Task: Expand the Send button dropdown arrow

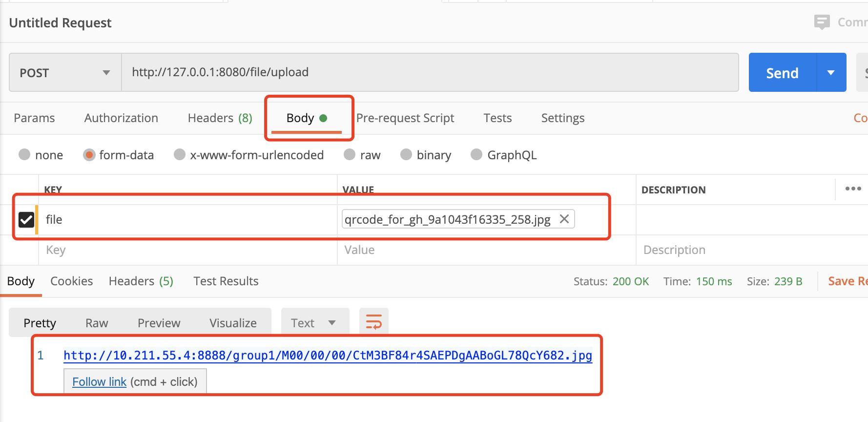Action: (x=831, y=73)
